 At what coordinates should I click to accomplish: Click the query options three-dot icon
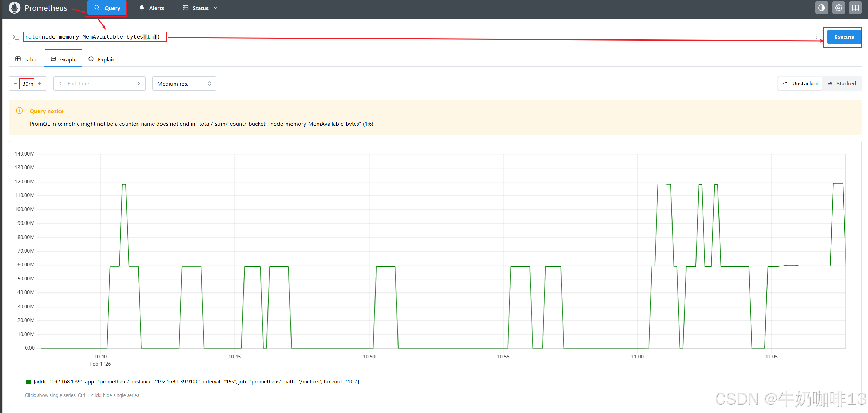[x=816, y=37]
